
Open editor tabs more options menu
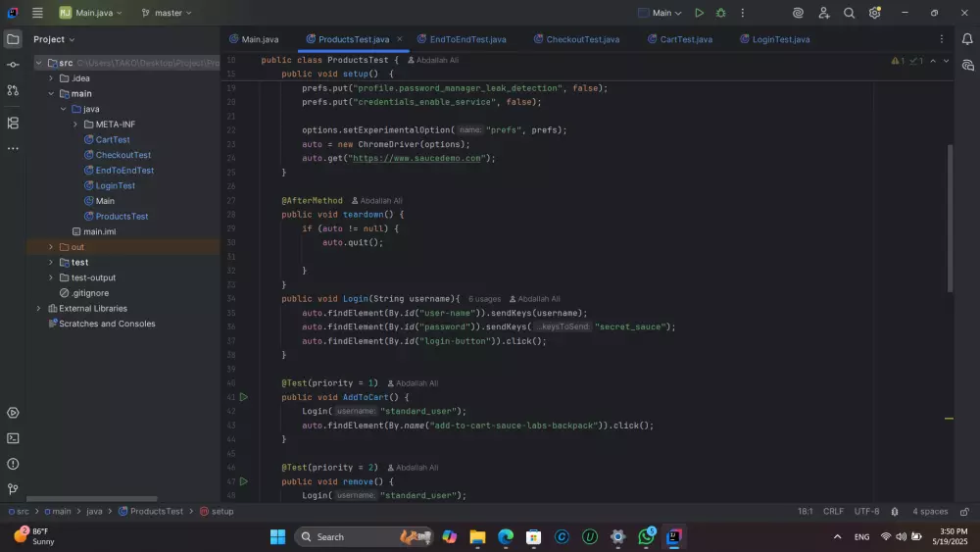click(x=941, y=39)
